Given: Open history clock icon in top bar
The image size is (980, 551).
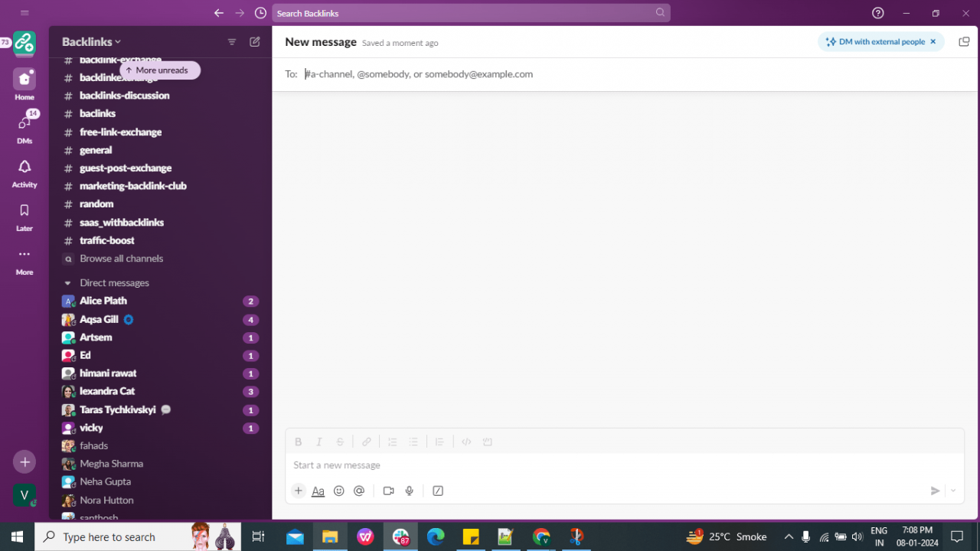Looking at the screenshot, I should 260,13.
